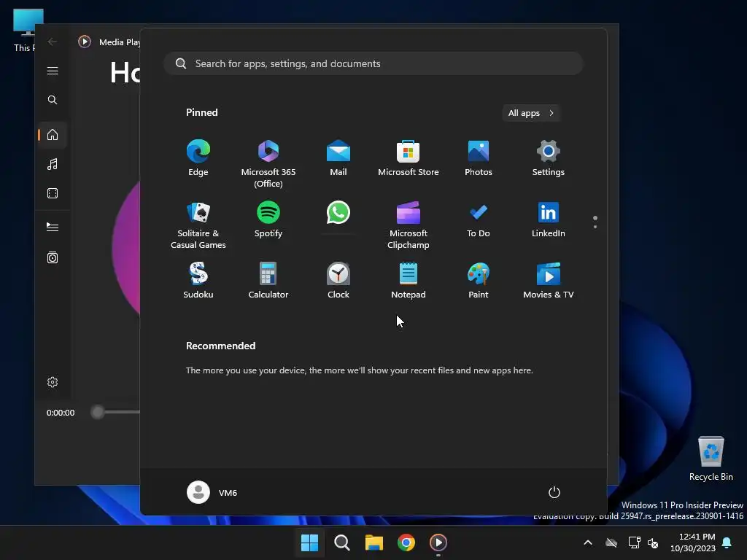This screenshot has width=747, height=560.
Task: Open the VM6 user account menu
Action: (212, 492)
